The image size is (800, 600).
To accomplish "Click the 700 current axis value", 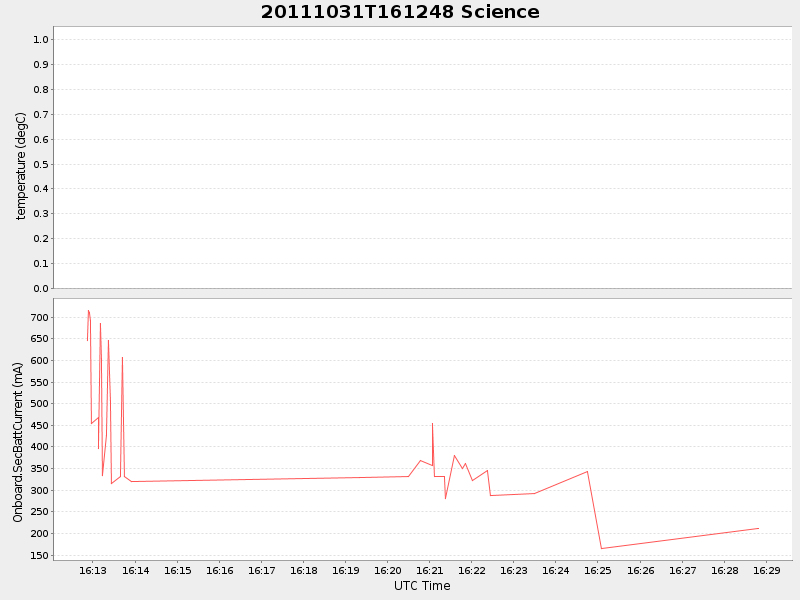I will click(x=39, y=317).
